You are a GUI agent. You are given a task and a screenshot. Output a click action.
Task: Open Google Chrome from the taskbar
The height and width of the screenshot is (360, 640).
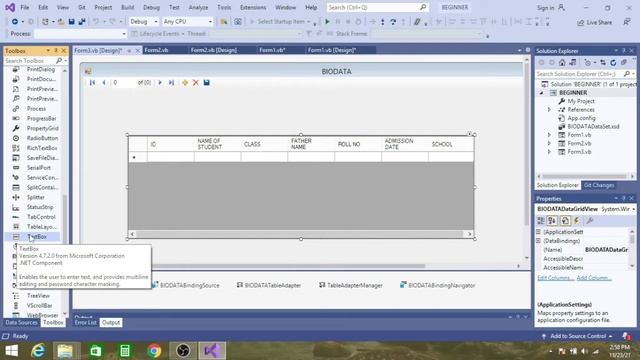point(154,351)
